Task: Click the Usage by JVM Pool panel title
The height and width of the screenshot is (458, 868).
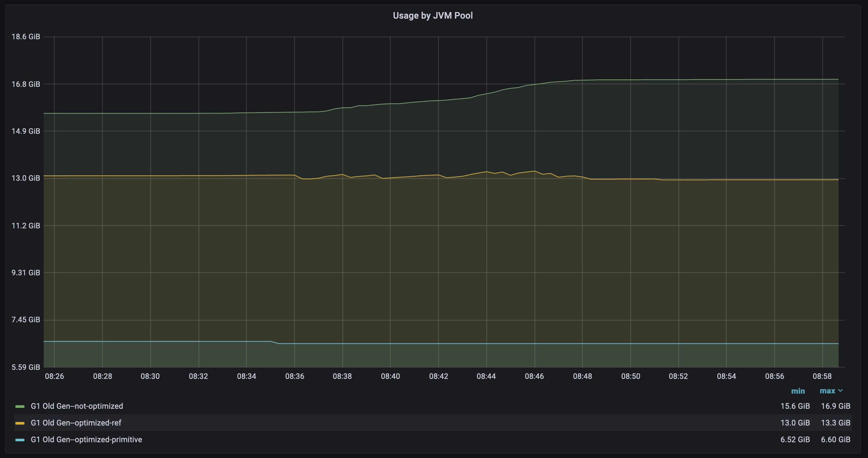Action: point(433,15)
